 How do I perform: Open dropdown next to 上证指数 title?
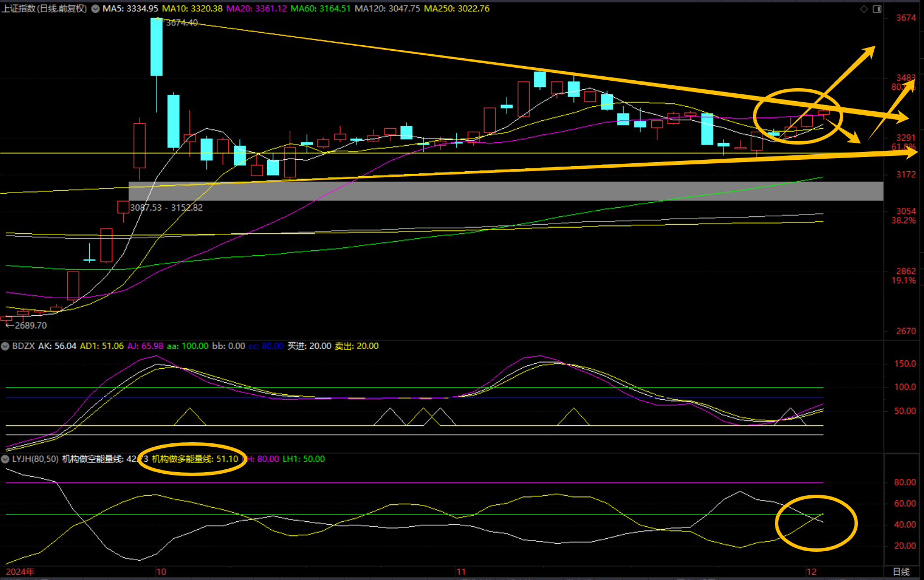(x=95, y=9)
